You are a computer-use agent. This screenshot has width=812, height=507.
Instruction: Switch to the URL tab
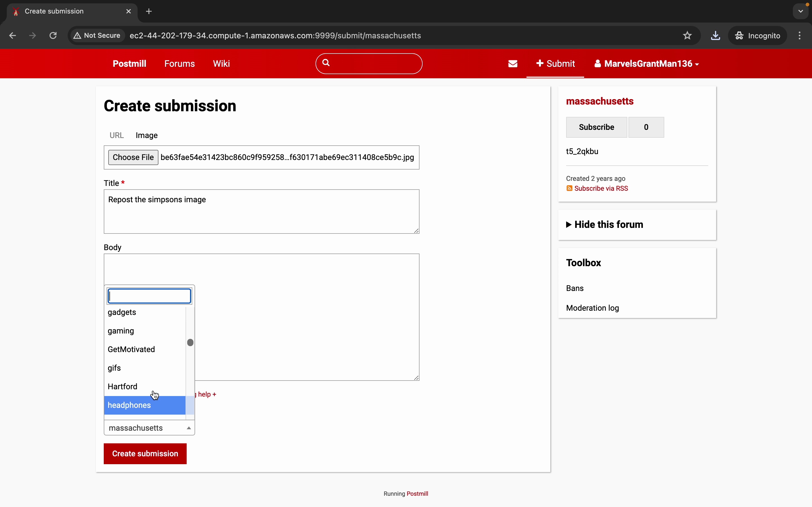click(116, 135)
